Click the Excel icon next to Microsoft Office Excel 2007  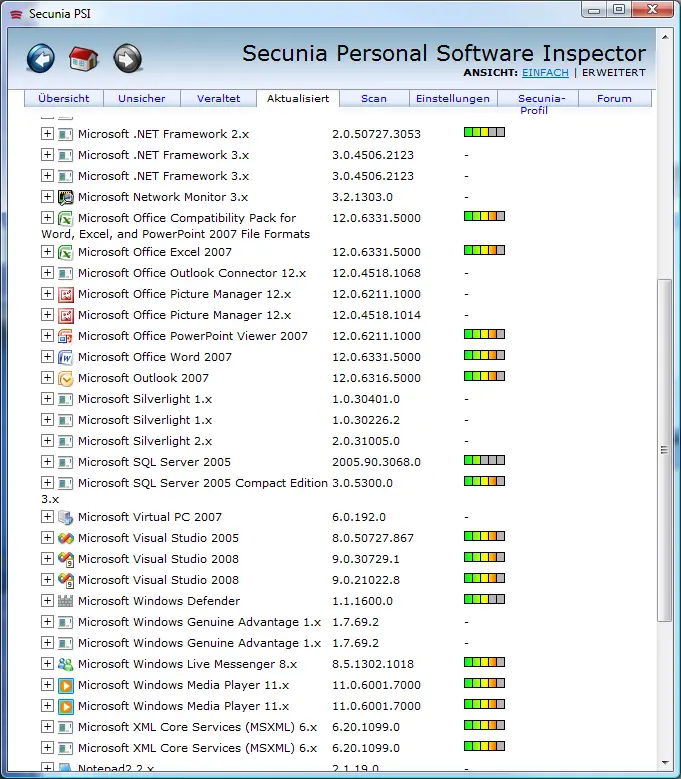[66, 252]
